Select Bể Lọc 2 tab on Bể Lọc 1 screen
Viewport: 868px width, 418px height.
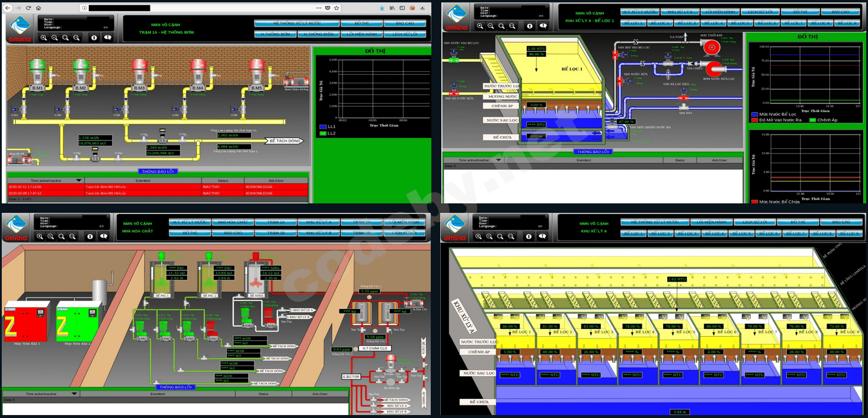[660, 23]
